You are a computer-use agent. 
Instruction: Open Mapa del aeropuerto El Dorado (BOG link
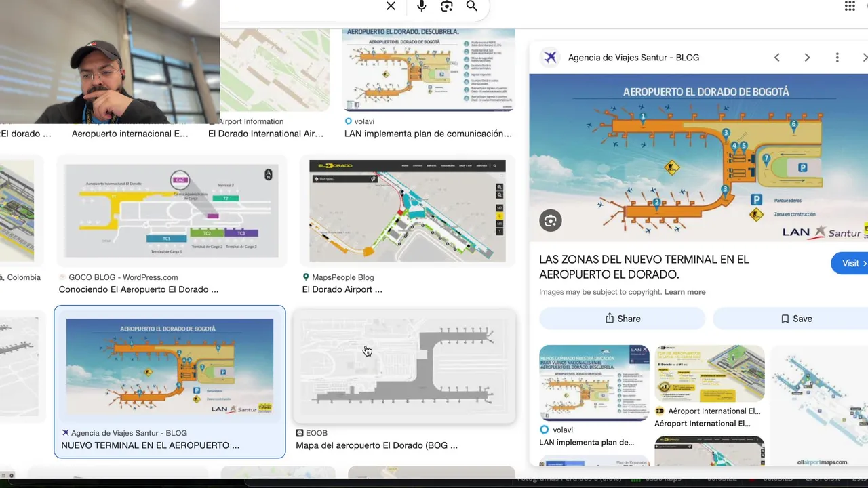pos(376,445)
